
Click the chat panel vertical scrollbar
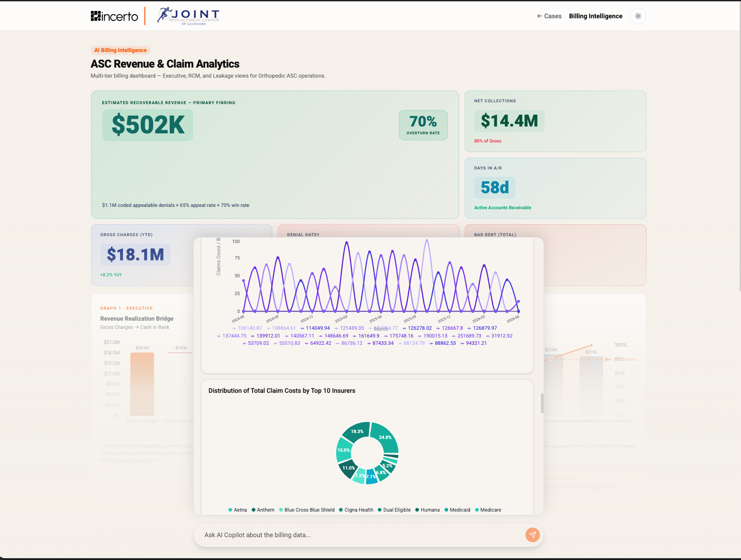(x=542, y=403)
